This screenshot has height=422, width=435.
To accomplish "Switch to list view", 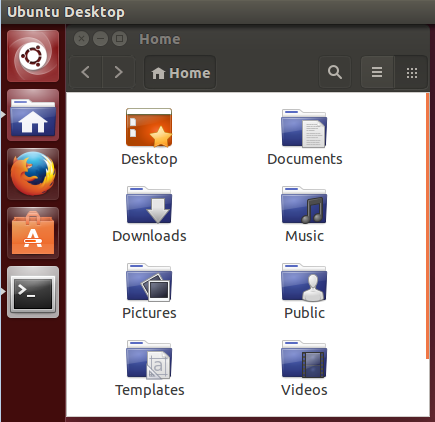I will tap(377, 72).
